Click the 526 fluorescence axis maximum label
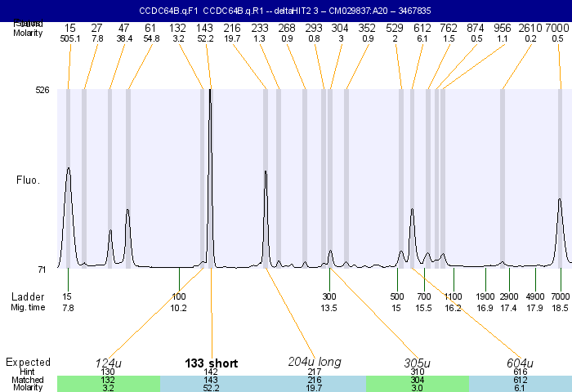The image size is (572, 392). [x=42, y=90]
